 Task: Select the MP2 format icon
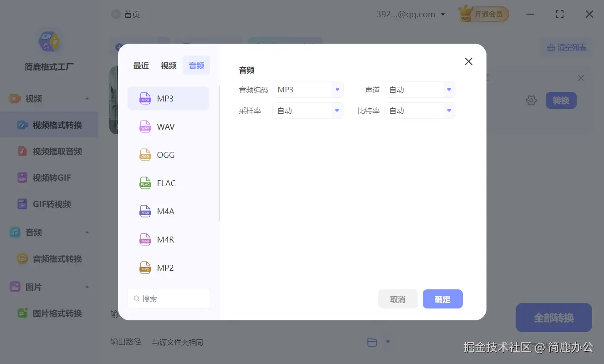(x=145, y=268)
